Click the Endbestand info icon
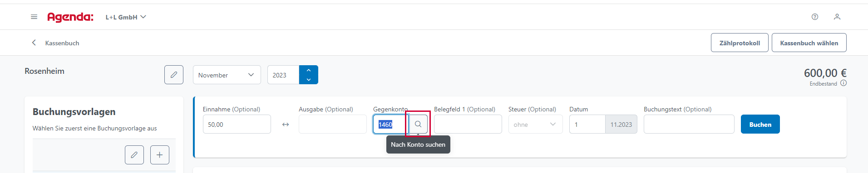The width and height of the screenshot is (868, 173). (843, 83)
